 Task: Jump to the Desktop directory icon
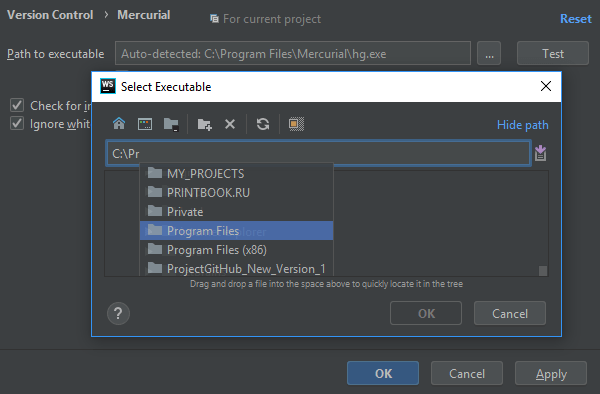(x=145, y=124)
